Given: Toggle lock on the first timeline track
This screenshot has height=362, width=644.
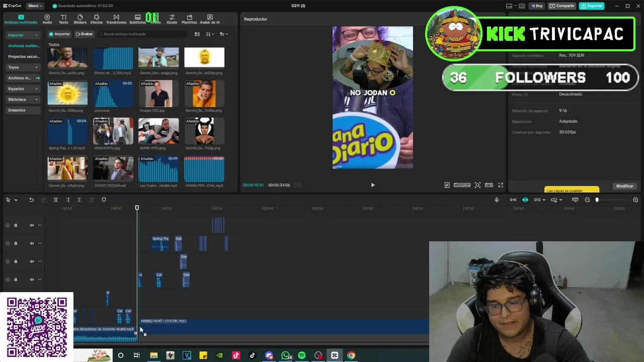Looking at the screenshot, I should 16,225.
